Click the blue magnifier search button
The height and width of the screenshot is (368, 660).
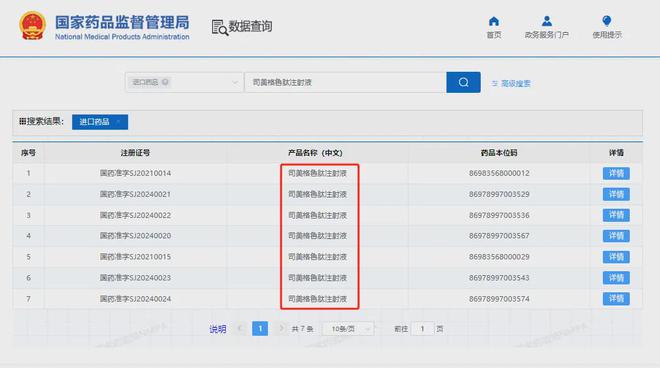463,82
